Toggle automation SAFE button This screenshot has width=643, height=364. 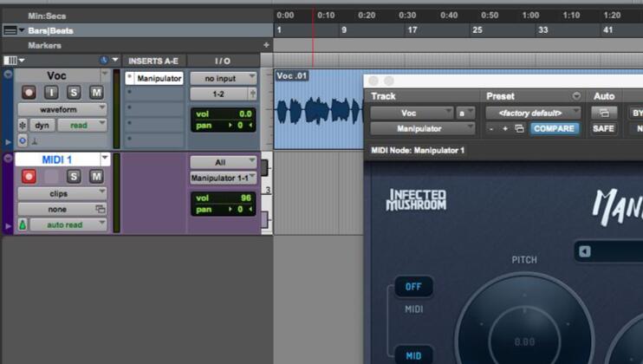[x=604, y=129]
